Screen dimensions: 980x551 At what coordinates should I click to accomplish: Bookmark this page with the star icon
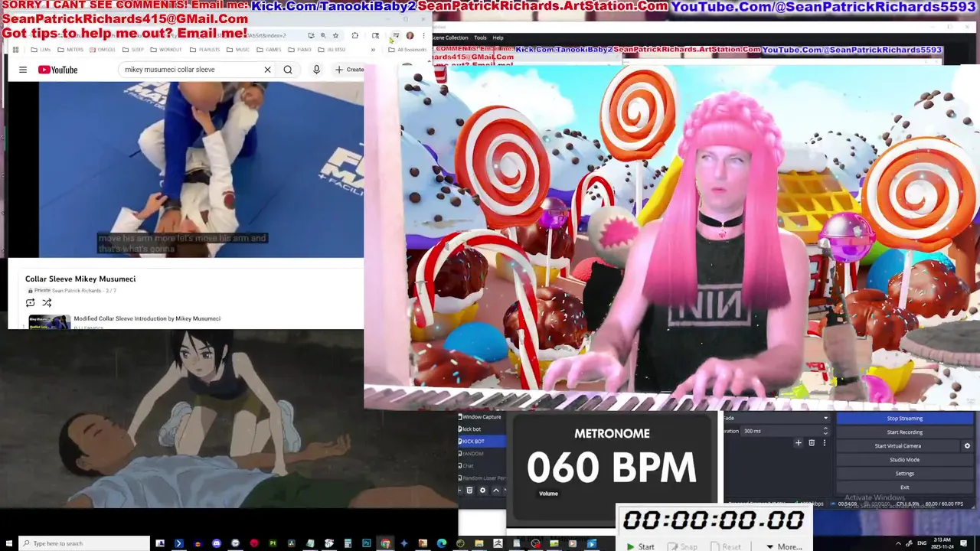[x=335, y=35]
